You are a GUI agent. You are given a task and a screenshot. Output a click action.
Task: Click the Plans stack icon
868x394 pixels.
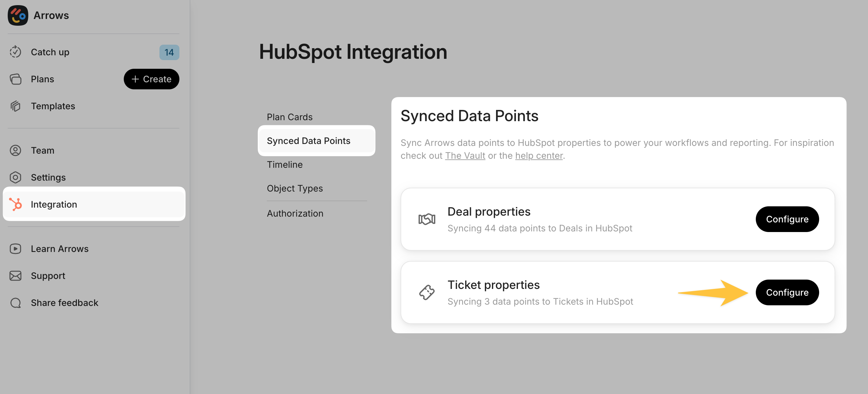tap(15, 79)
